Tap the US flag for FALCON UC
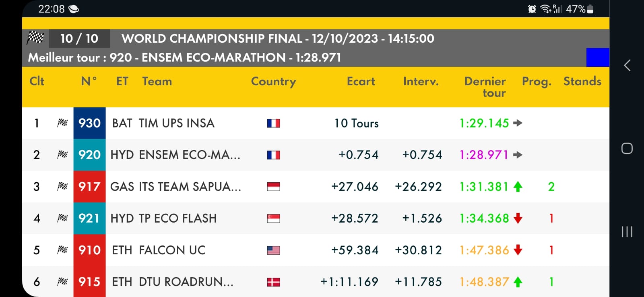The image size is (644, 297). 273,250
